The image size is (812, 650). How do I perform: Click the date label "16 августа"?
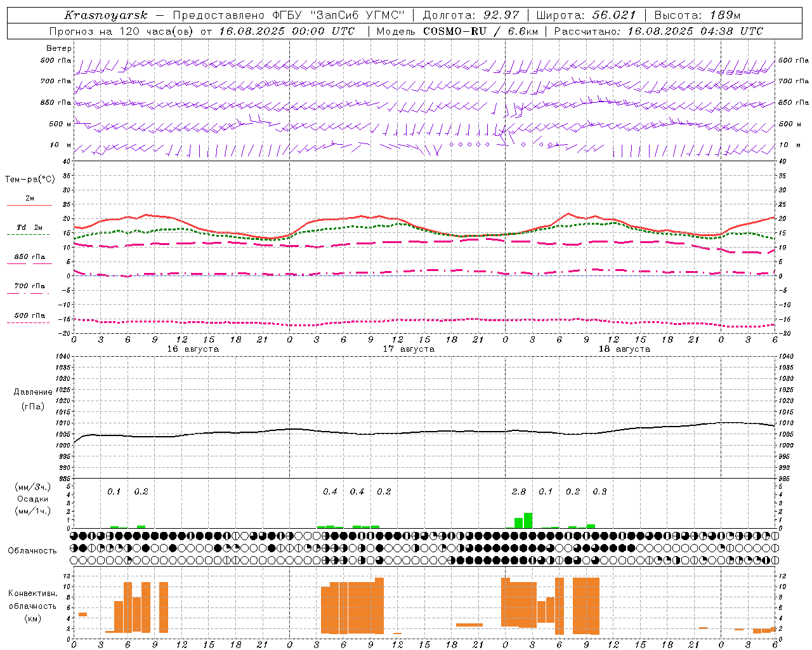pyautogui.click(x=193, y=349)
